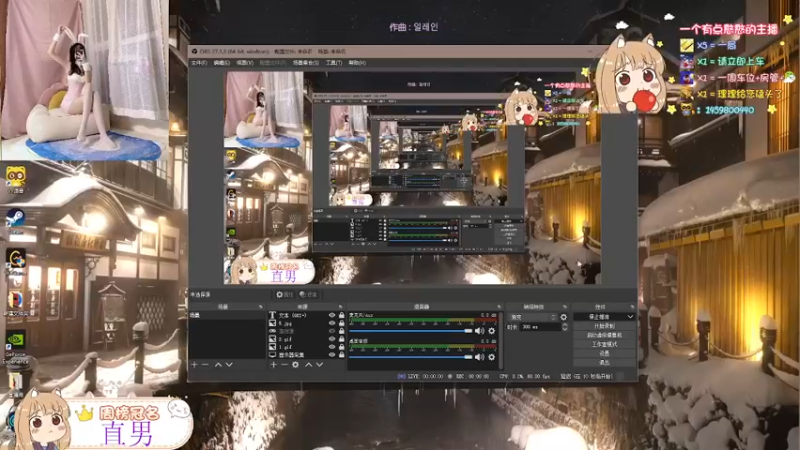
Task: Mute the 桌面音频 speaker icon
Action: pos(480,357)
